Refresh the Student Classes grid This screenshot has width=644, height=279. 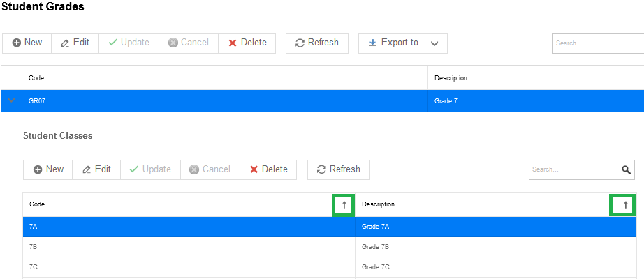coord(339,169)
